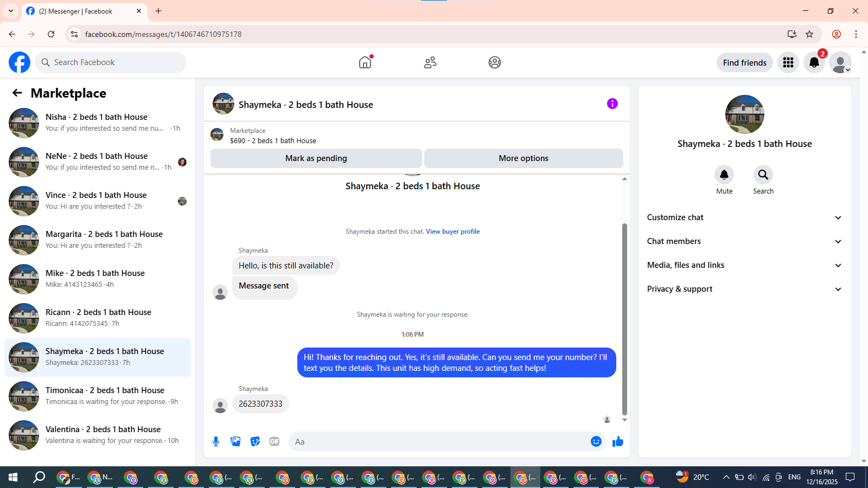Image resolution: width=868 pixels, height=488 pixels.
Task: Open Timonicaa's conversation
Action: (x=98, y=396)
